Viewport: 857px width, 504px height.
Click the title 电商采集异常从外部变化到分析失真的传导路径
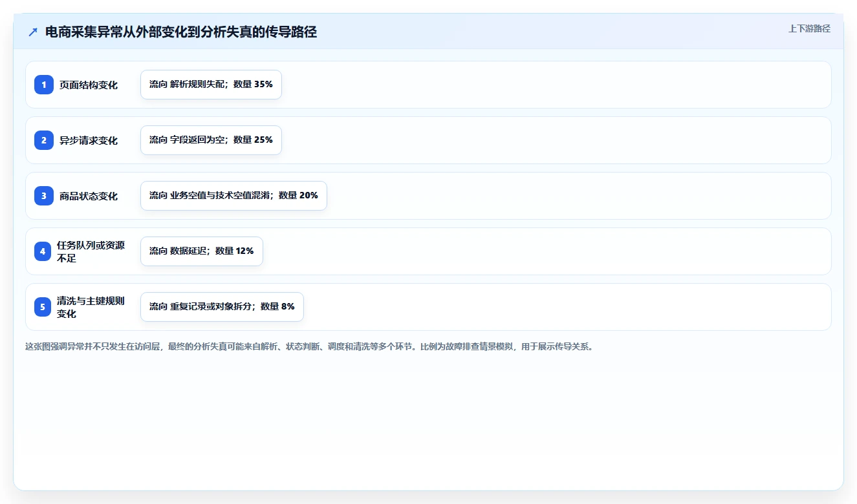point(181,32)
